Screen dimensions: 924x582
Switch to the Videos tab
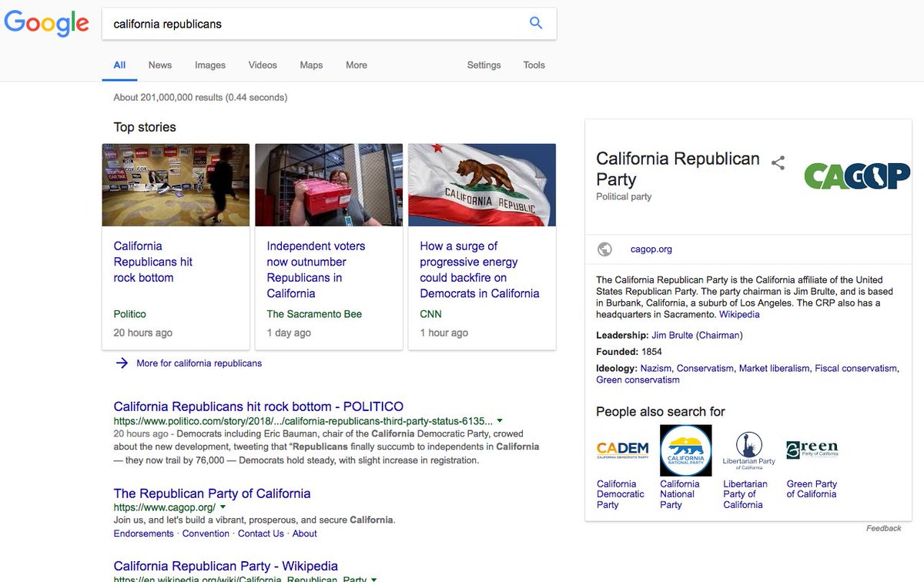click(263, 65)
